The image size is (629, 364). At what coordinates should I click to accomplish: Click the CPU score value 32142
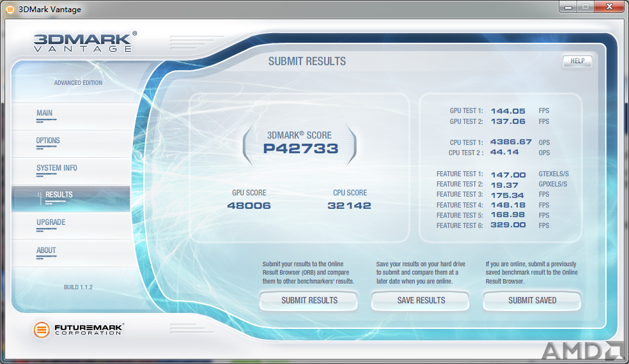pos(350,206)
